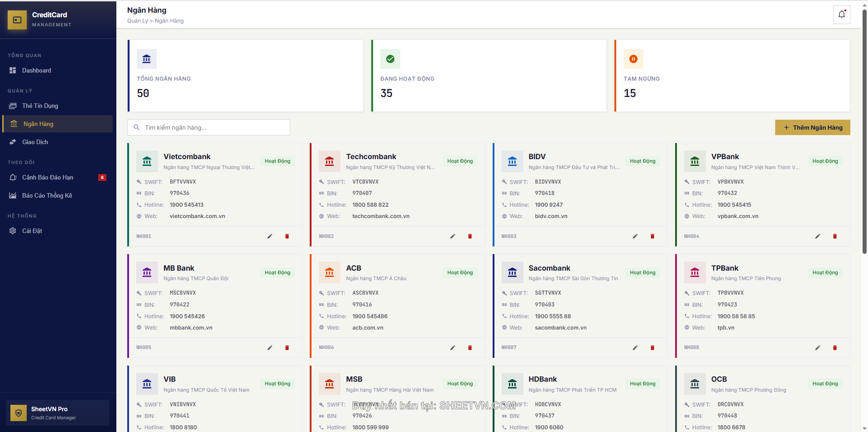The height and width of the screenshot is (432, 868).
Task: Delete the Techcombank entry
Action: (470, 236)
